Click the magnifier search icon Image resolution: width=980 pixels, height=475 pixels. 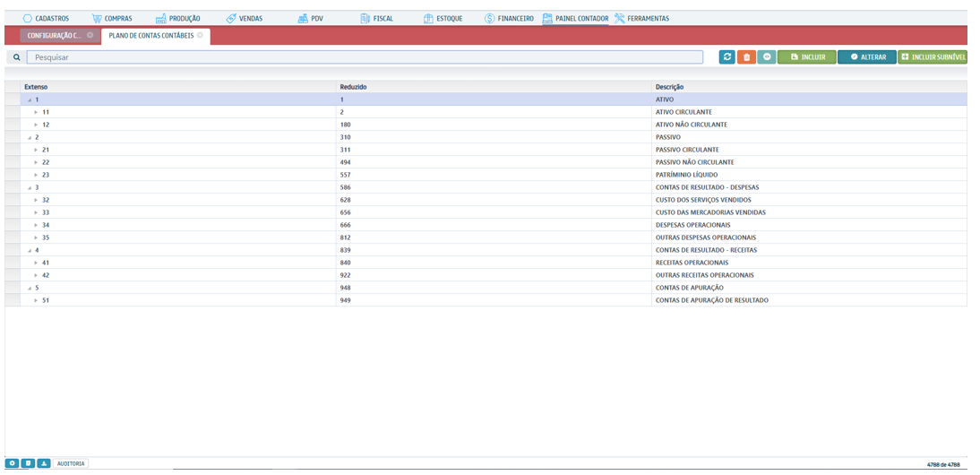click(x=17, y=56)
